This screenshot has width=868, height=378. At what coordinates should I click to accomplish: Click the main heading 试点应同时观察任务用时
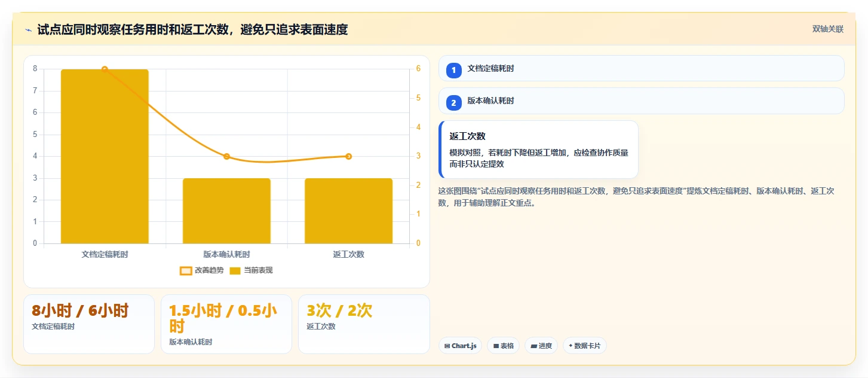point(192,29)
